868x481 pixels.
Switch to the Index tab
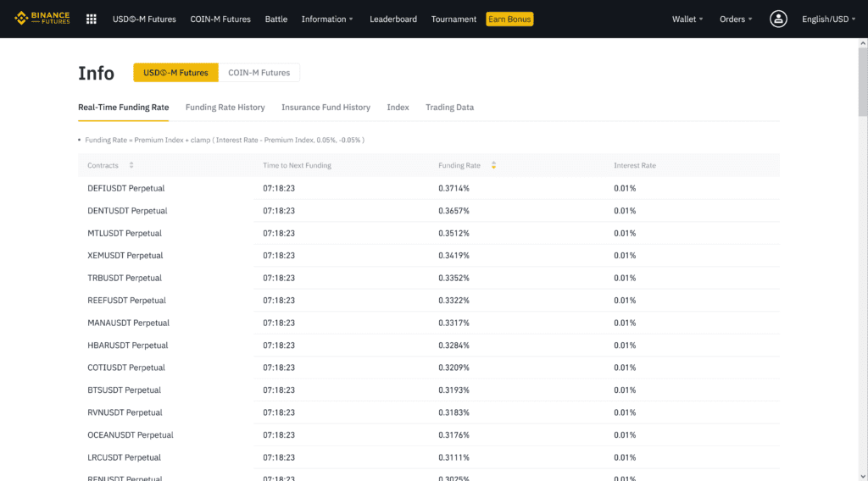398,108
